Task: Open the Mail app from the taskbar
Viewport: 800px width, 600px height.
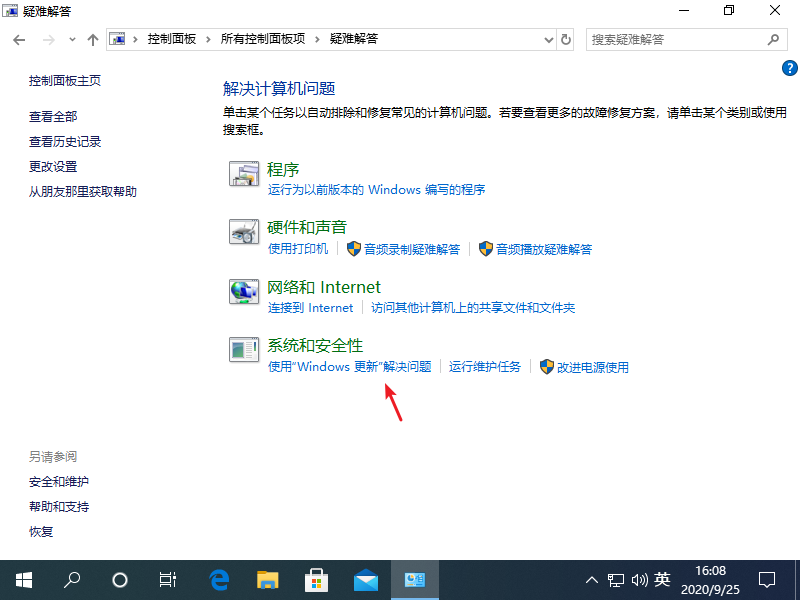Action: (365, 580)
